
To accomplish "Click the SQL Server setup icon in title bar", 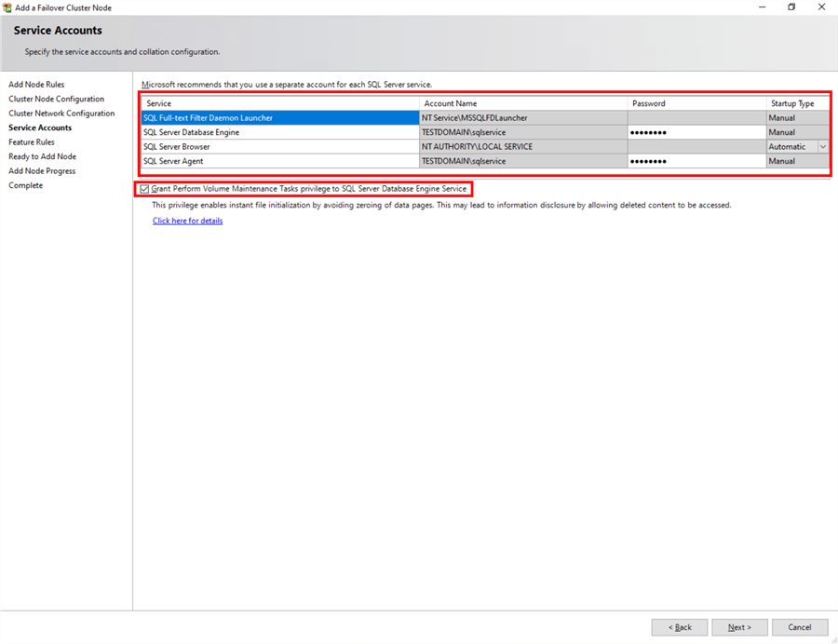I will pyautogui.click(x=7, y=7).
